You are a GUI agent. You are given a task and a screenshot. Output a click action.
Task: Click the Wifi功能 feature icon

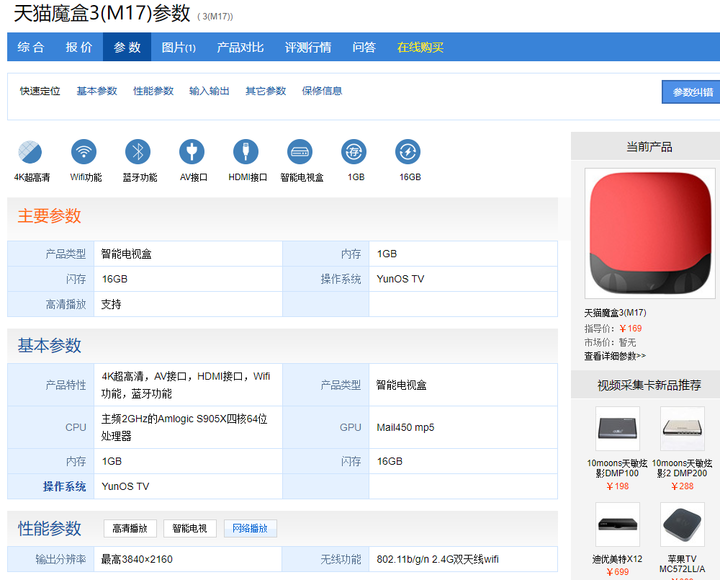point(84,152)
